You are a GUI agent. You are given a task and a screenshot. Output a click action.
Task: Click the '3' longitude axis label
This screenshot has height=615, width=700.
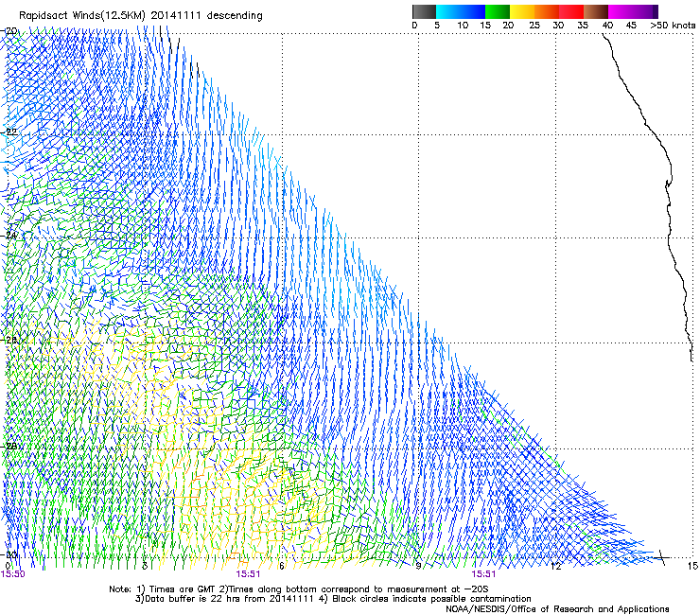point(145,566)
